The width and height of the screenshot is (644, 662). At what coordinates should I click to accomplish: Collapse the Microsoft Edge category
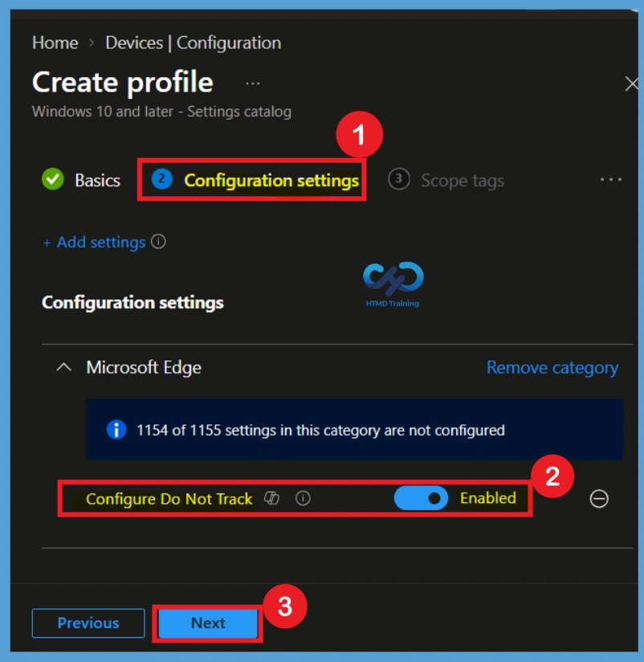point(63,368)
